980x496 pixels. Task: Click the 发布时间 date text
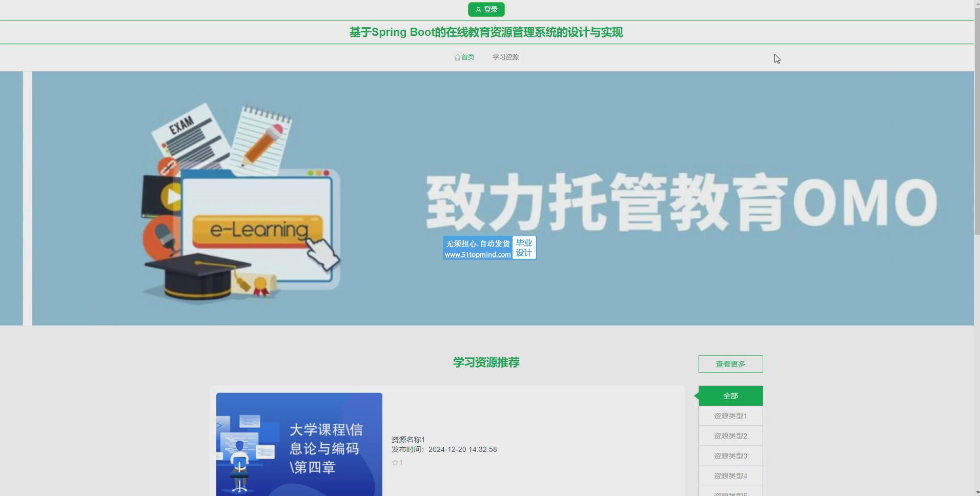click(444, 449)
